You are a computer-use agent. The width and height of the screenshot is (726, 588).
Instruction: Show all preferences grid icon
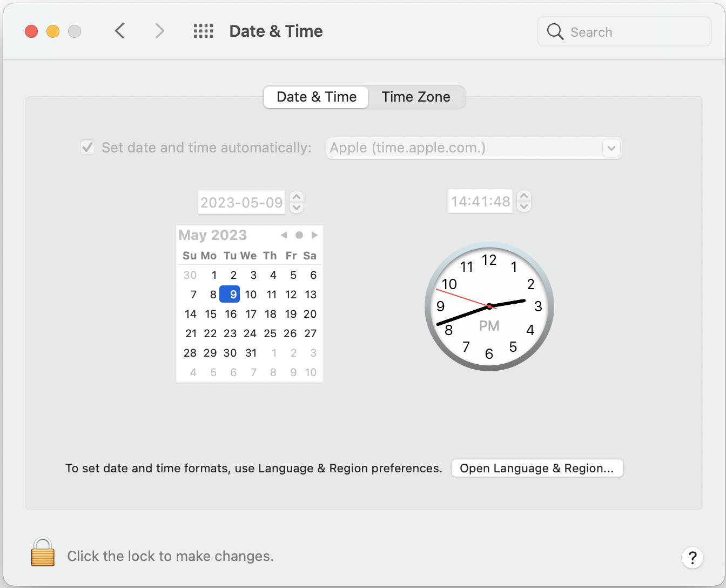click(x=203, y=31)
